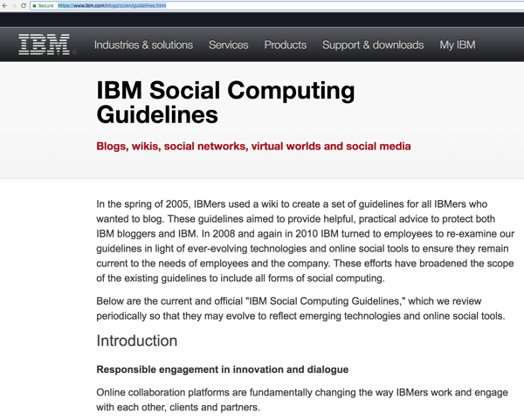Click the address bar URL field
The image size is (524, 420).
pos(278,6)
